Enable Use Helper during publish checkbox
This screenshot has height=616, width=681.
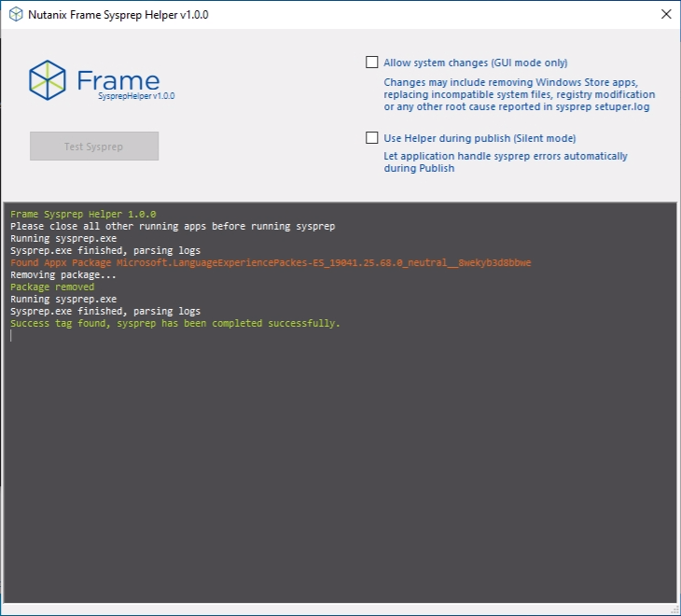[372, 138]
